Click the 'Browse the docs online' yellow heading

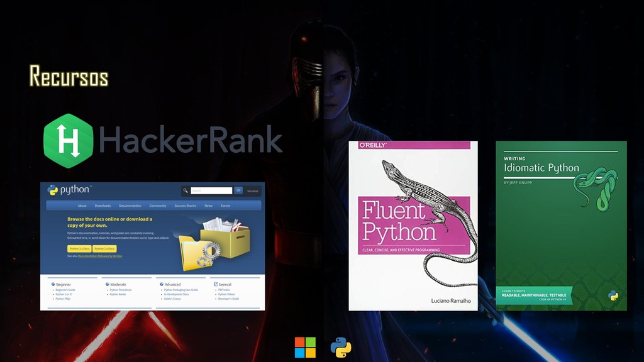coord(109,222)
